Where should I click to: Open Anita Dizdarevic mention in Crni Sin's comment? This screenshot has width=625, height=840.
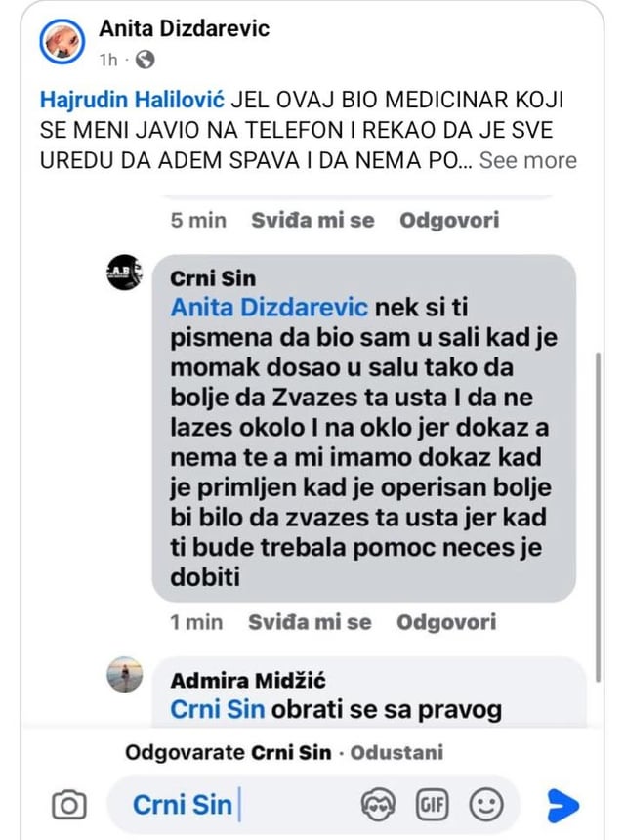[x=270, y=308]
